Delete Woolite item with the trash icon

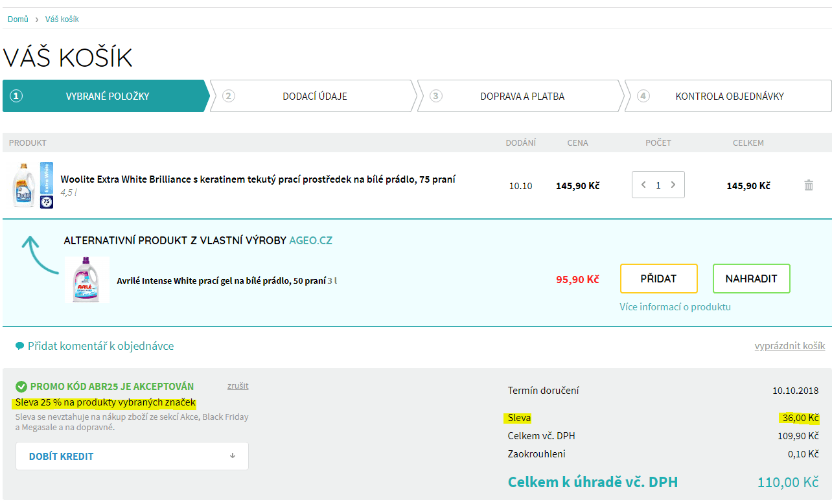[x=809, y=185]
